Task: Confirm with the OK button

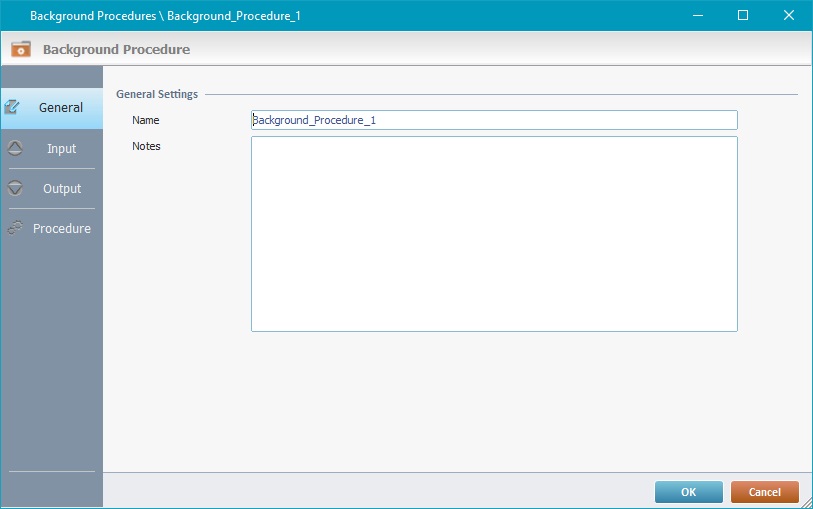Action: pos(688,492)
